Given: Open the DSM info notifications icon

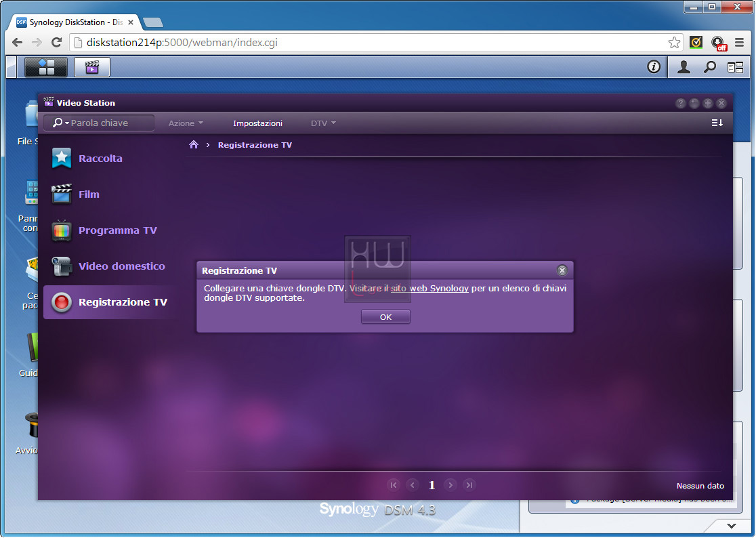Looking at the screenshot, I should [x=653, y=67].
